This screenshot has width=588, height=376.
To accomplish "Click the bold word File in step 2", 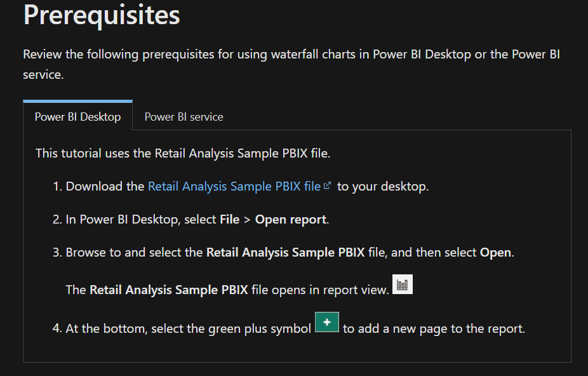I will [x=229, y=219].
